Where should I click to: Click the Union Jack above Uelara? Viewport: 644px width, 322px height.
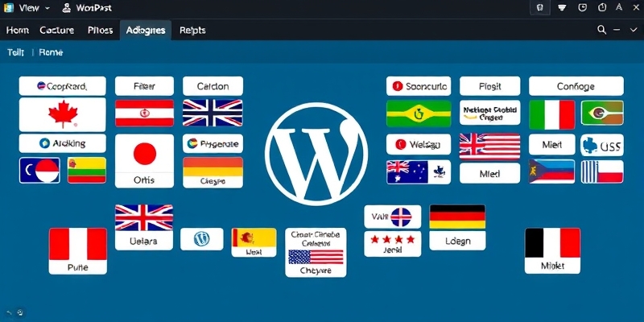[x=144, y=217]
